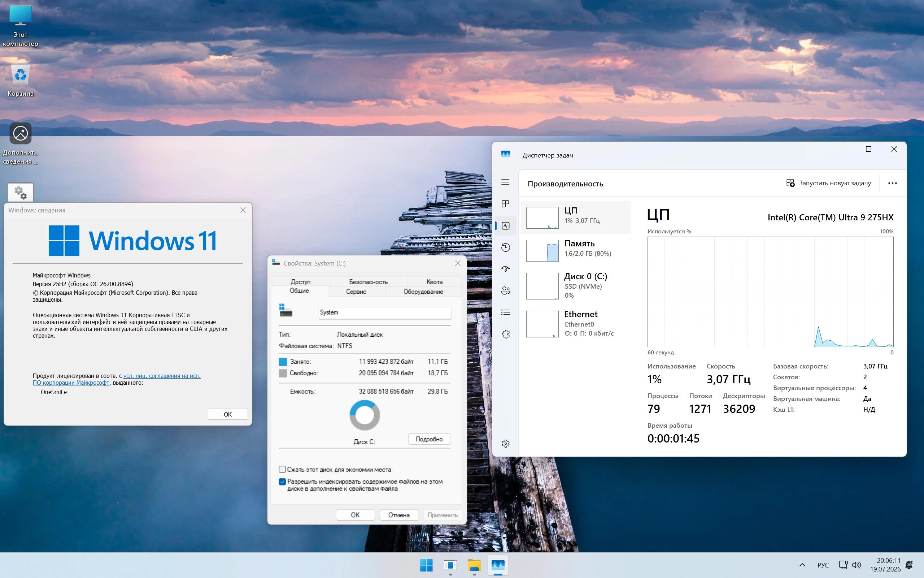Click OK in Windows: сведения dialog

(x=227, y=414)
